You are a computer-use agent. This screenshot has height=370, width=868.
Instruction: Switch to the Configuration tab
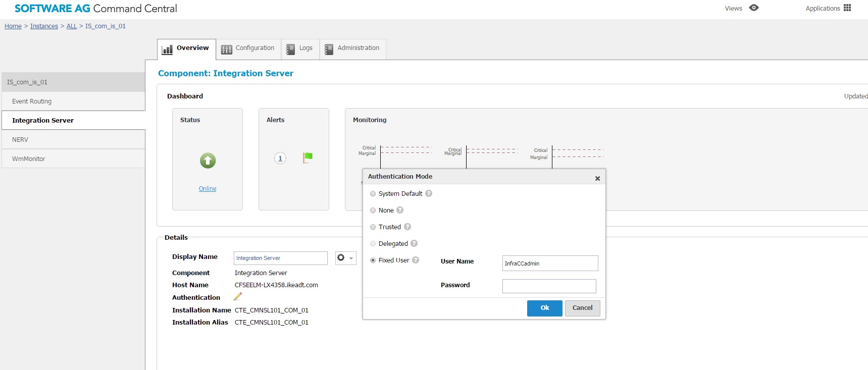[x=248, y=49]
